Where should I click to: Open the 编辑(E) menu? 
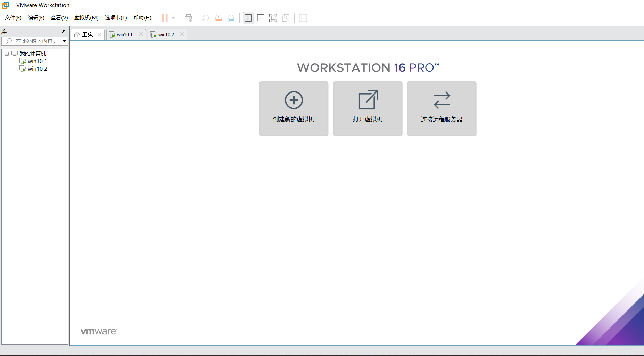point(36,18)
